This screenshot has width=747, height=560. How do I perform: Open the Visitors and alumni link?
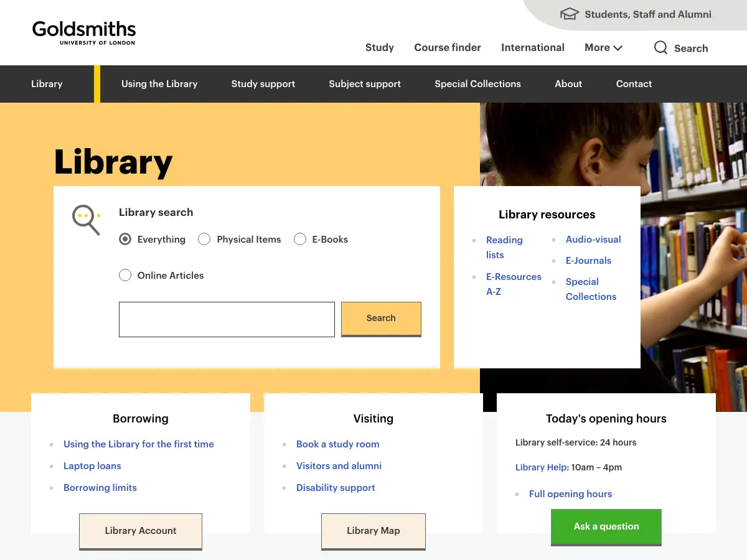click(339, 465)
